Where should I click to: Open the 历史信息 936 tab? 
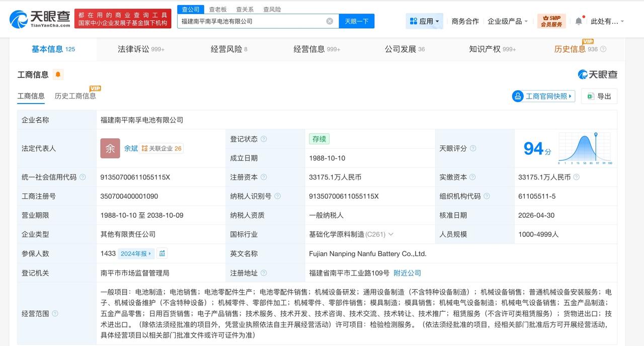coord(576,49)
